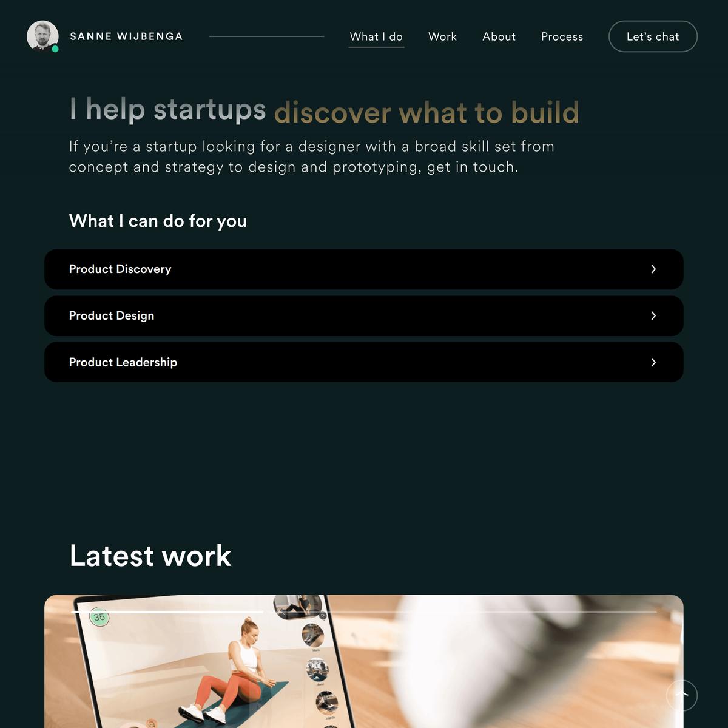Go to the Work nav item
The image size is (728, 728).
pos(442,36)
